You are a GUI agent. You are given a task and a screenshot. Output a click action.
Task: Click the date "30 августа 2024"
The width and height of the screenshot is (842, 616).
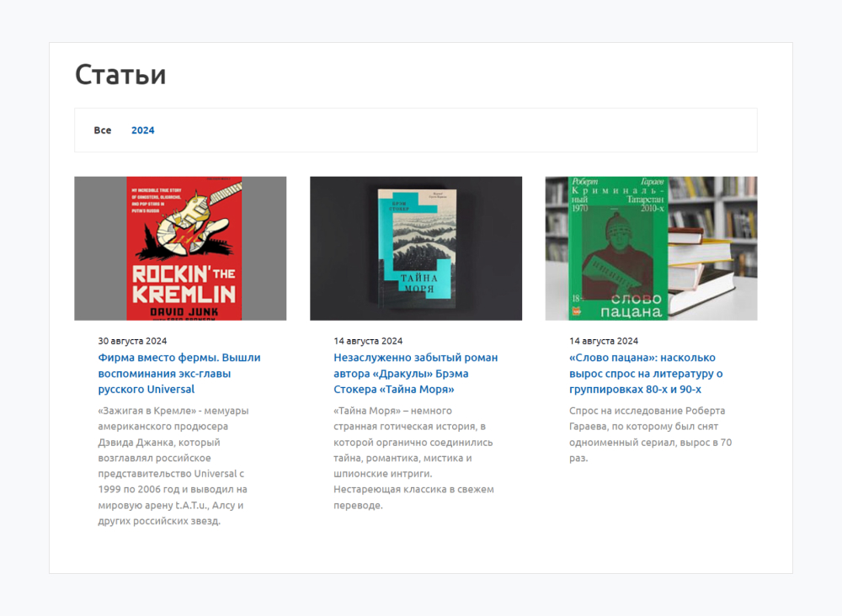coord(132,341)
